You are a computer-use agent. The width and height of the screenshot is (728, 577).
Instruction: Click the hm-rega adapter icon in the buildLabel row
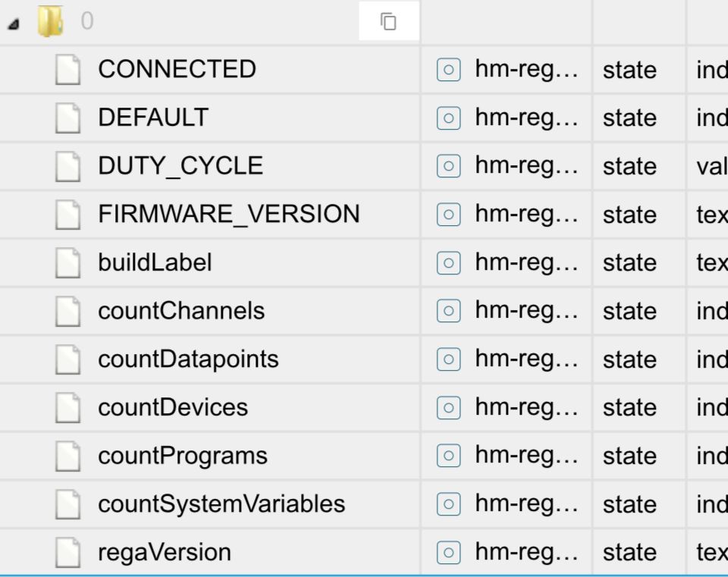tap(448, 263)
